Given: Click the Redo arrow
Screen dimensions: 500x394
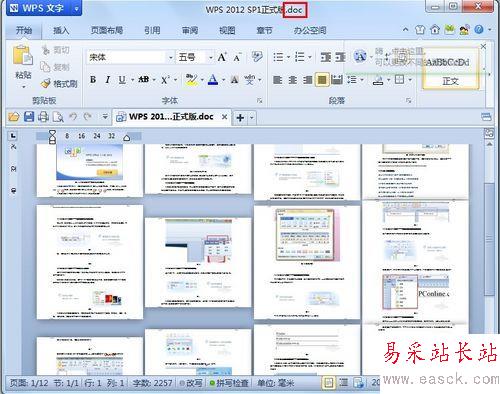Looking at the screenshot, I should tap(88, 117).
